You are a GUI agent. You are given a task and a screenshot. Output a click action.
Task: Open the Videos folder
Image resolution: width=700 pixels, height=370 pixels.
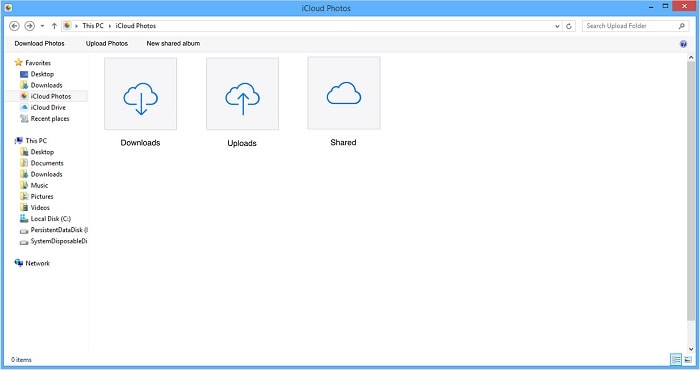40,208
